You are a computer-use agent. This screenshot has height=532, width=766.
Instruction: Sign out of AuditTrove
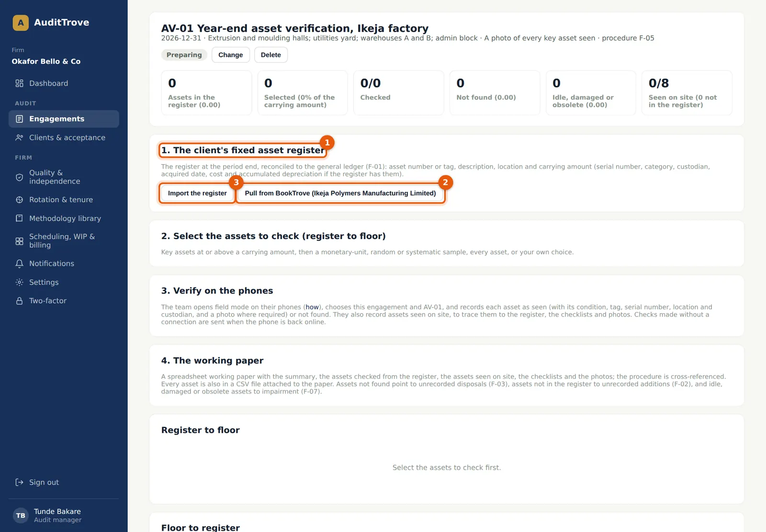click(64, 482)
